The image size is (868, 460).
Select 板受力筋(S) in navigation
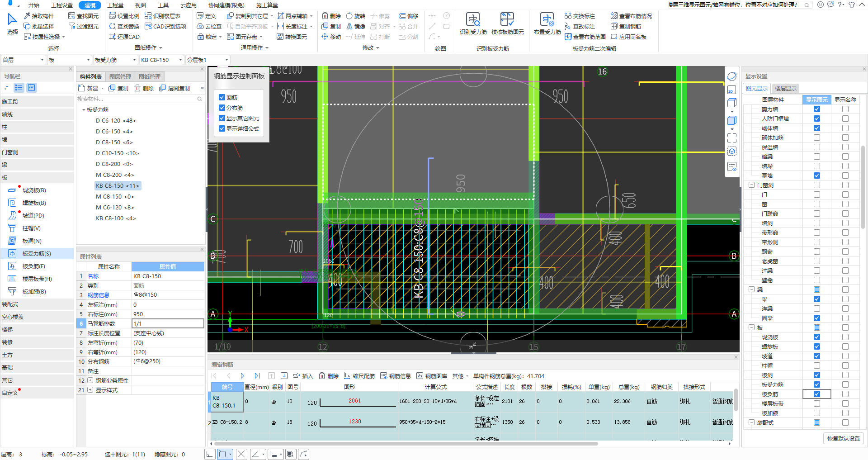pyautogui.click(x=37, y=253)
